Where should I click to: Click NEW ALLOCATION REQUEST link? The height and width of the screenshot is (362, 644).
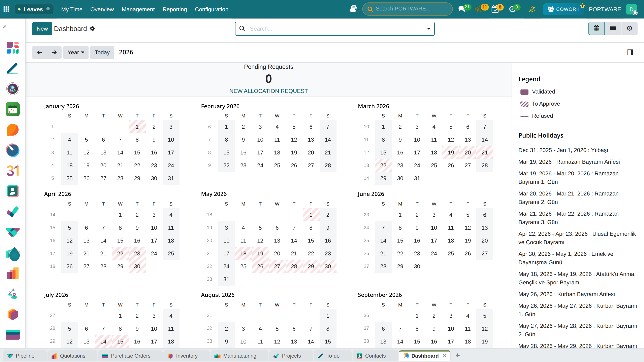point(268,91)
